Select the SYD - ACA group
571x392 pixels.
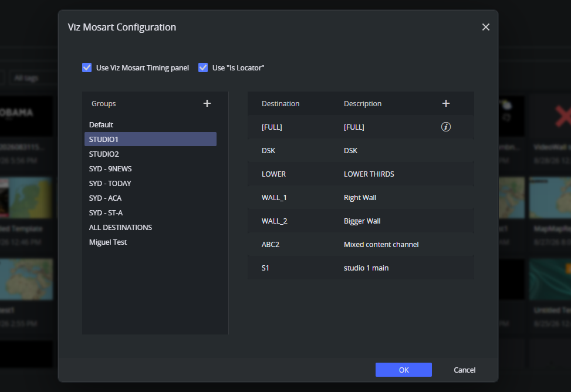(150, 198)
